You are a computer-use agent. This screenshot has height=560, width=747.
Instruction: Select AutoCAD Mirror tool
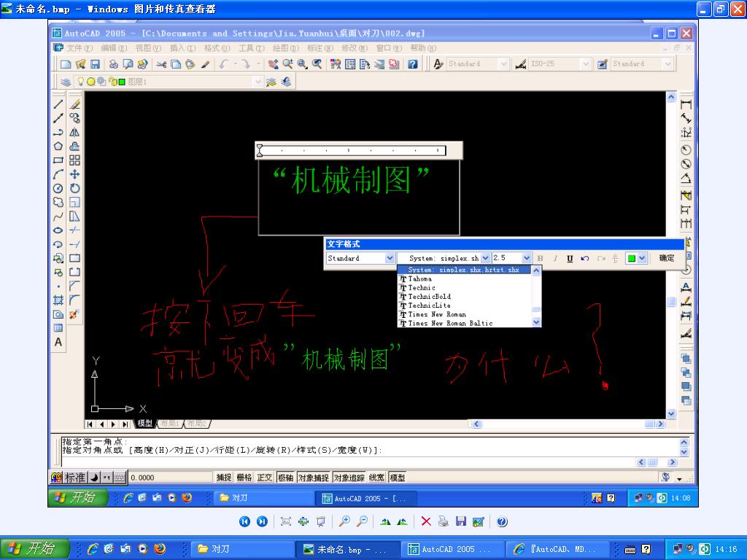(x=75, y=133)
